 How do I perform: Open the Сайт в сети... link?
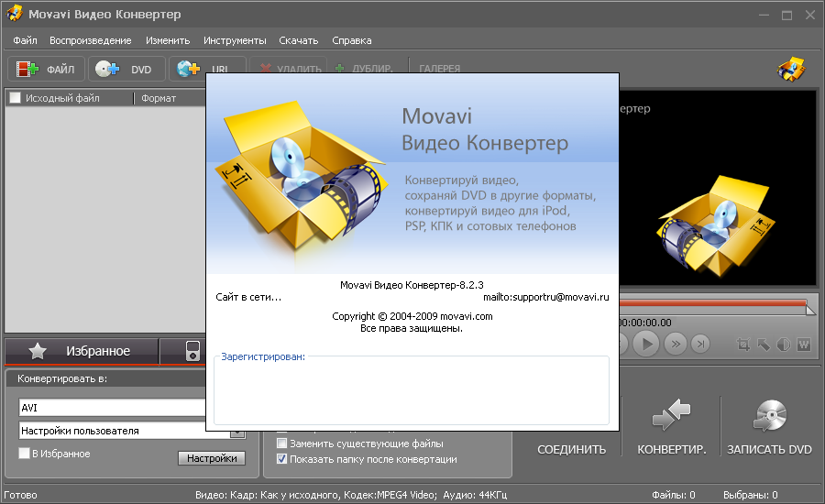coord(248,297)
